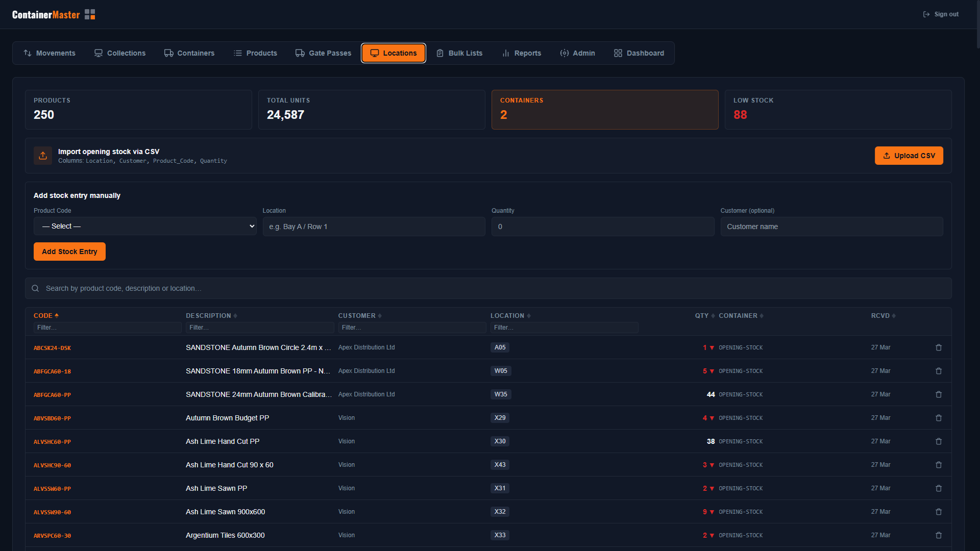The image size is (980, 551).
Task: Click the Upload CSV button
Action: [x=909, y=156]
